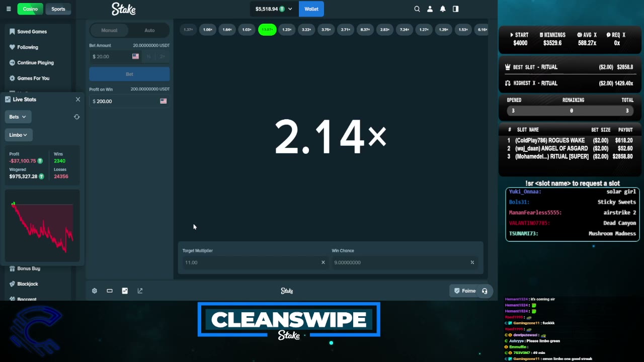This screenshot has height=362, width=644.
Task: Open Games For You in the sidebar
Action: point(33,78)
